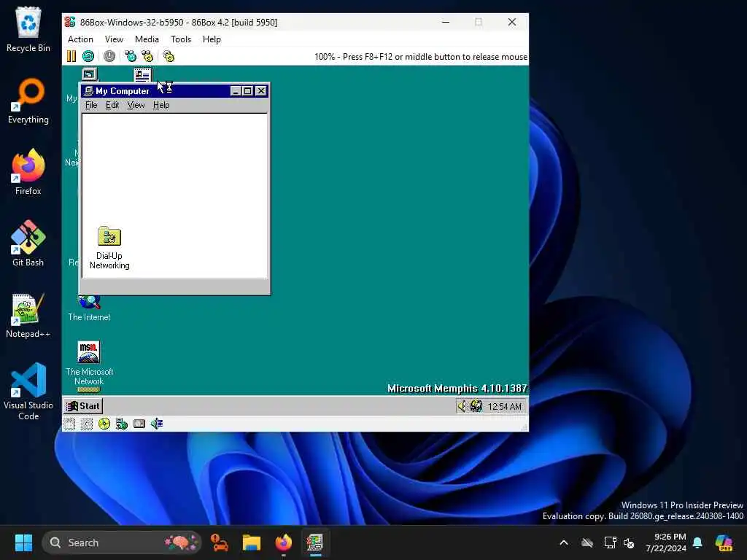Image resolution: width=747 pixels, height=560 pixels.
Task: Open View menu in My Computer window
Action: pyautogui.click(x=136, y=105)
